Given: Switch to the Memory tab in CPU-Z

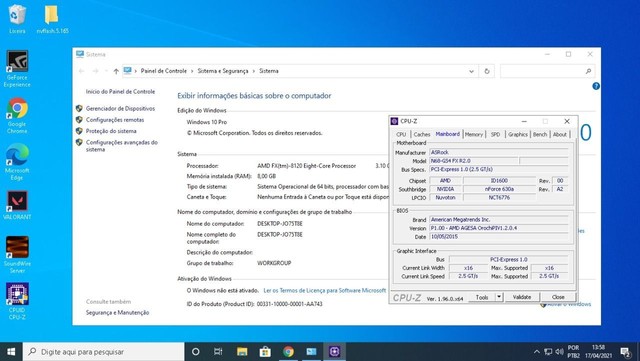Looking at the screenshot, I should coord(473,134).
